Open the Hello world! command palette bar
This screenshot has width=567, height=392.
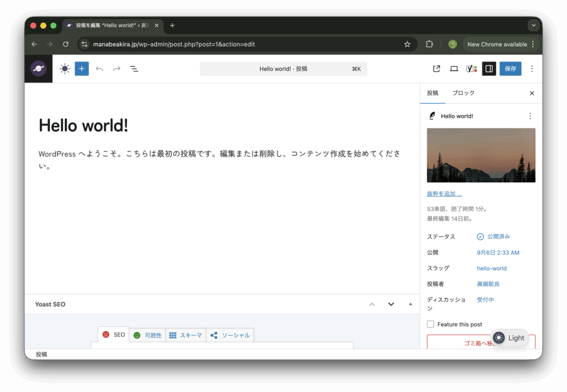coord(283,69)
